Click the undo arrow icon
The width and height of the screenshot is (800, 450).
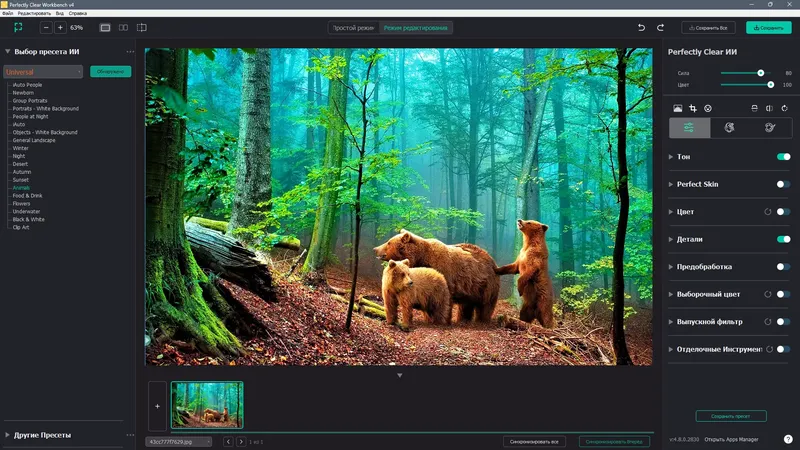point(641,28)
